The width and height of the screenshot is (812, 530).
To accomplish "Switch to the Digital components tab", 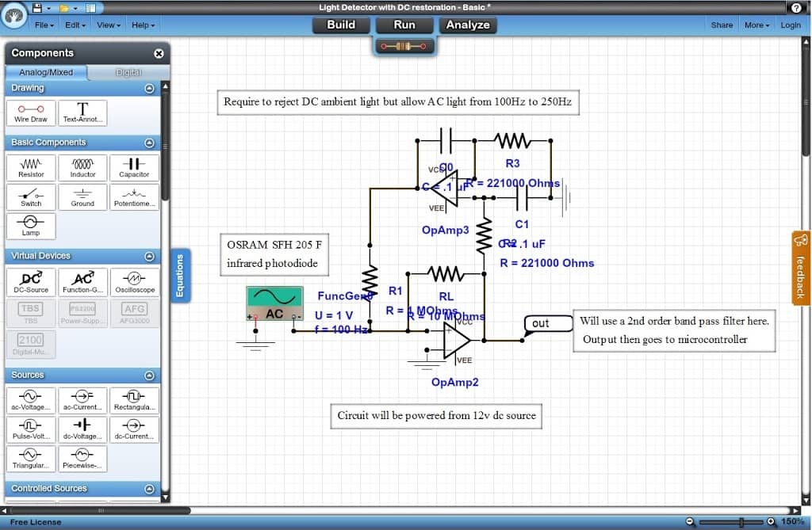I will click(x=128, y=71).
